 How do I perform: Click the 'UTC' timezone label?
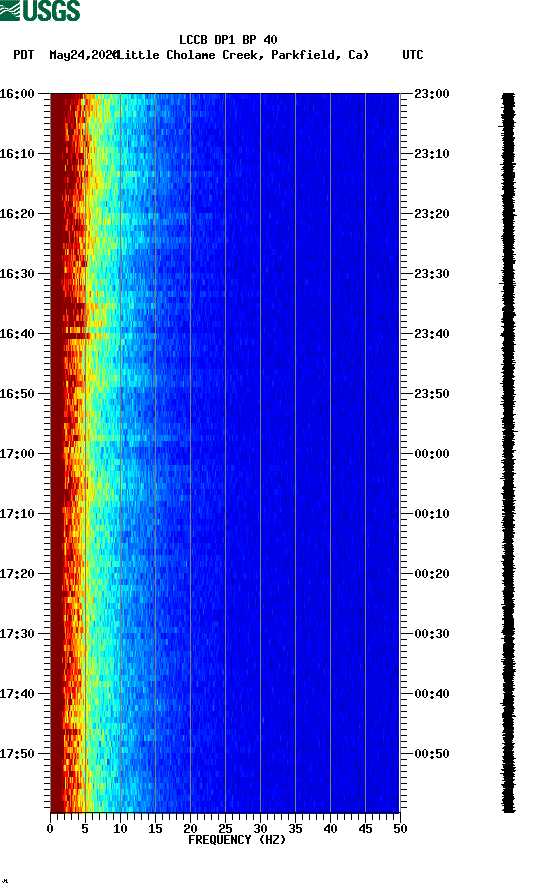(413, 55)
